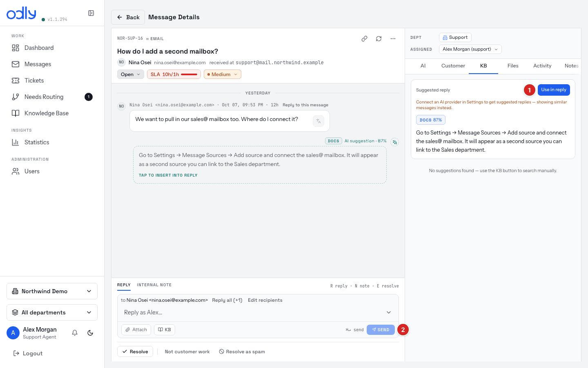588x368 pixels.
Task: Resolve this message
Action: click(x=135, y=352)
